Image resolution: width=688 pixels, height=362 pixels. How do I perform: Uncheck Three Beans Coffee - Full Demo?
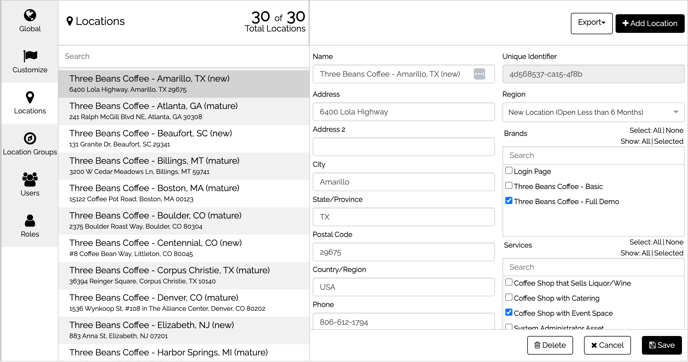tap(509, 201)
